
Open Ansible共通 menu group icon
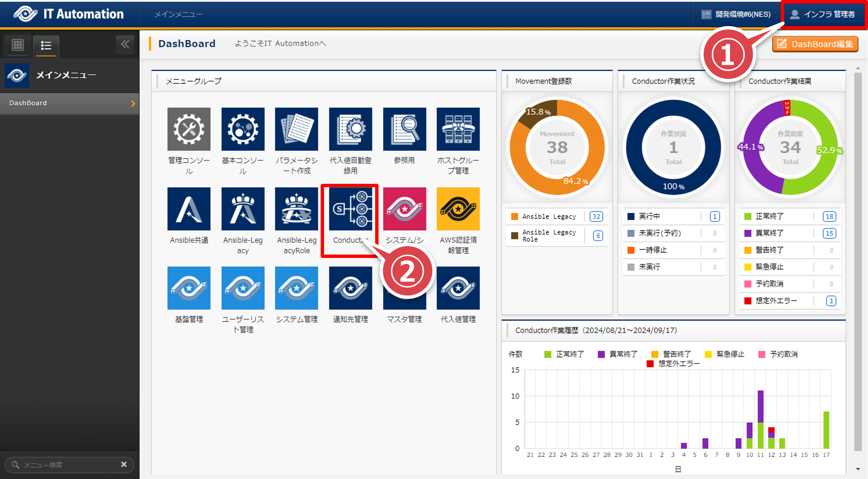pyautogui.click(x=189, y=209)
